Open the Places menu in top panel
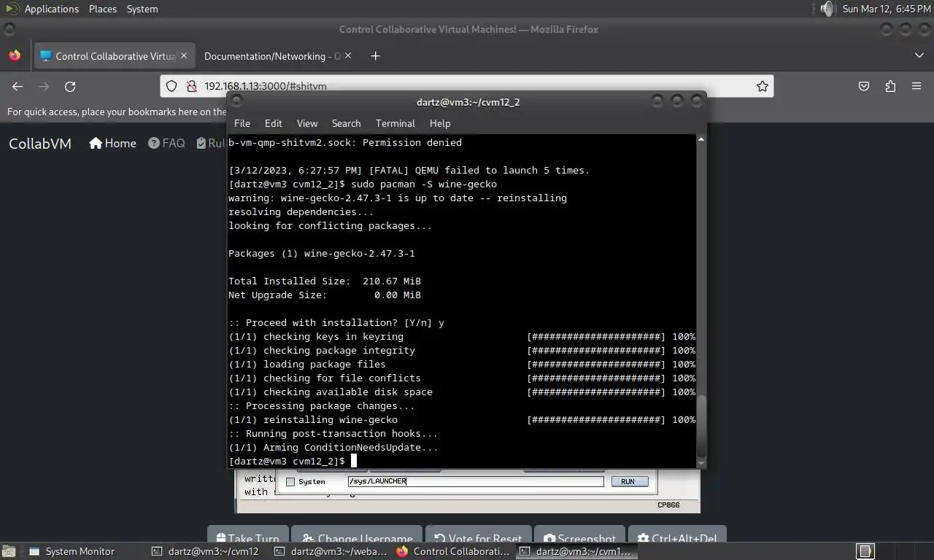Image resolution: width=934 pixels, height=560 pixels. pyautogui.click(x=103, y=9)
